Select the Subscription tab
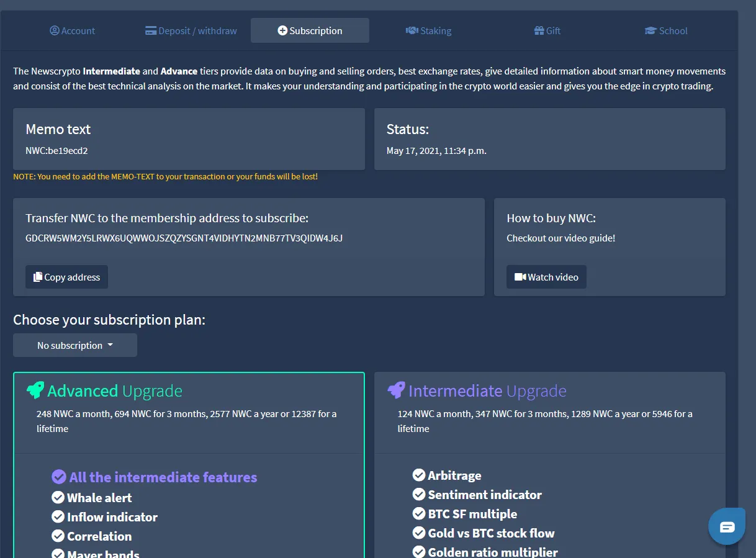 pyautogui.click(x=310, y=30)
